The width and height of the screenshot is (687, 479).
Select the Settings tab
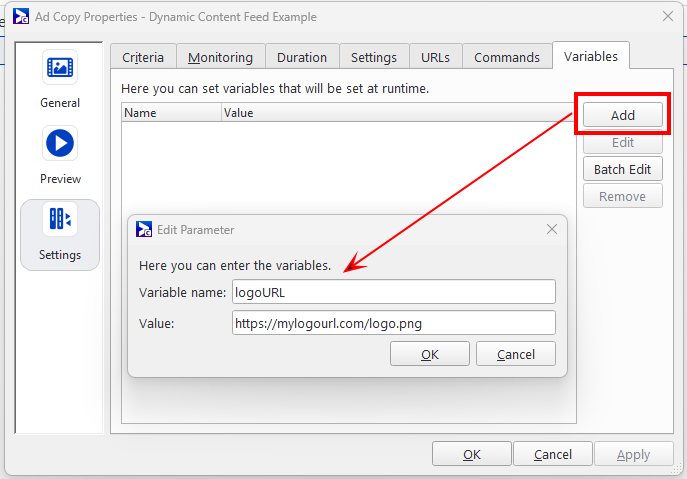[x=374, y=57]
